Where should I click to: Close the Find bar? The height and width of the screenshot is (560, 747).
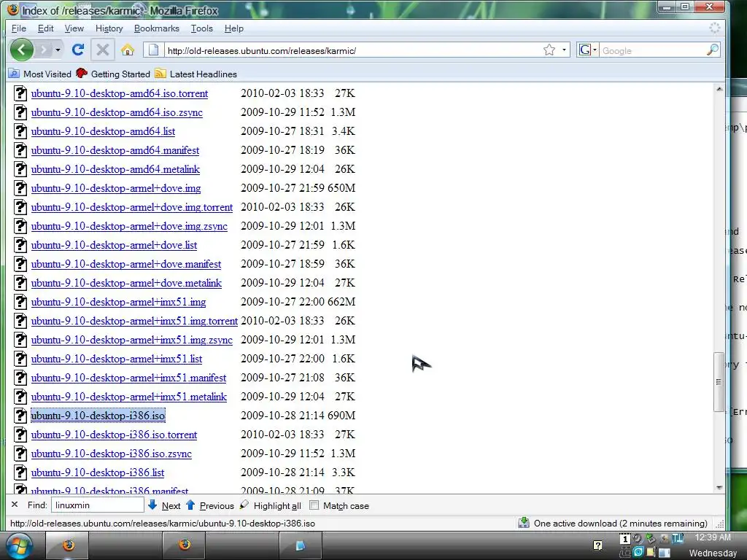pos(15,505)
